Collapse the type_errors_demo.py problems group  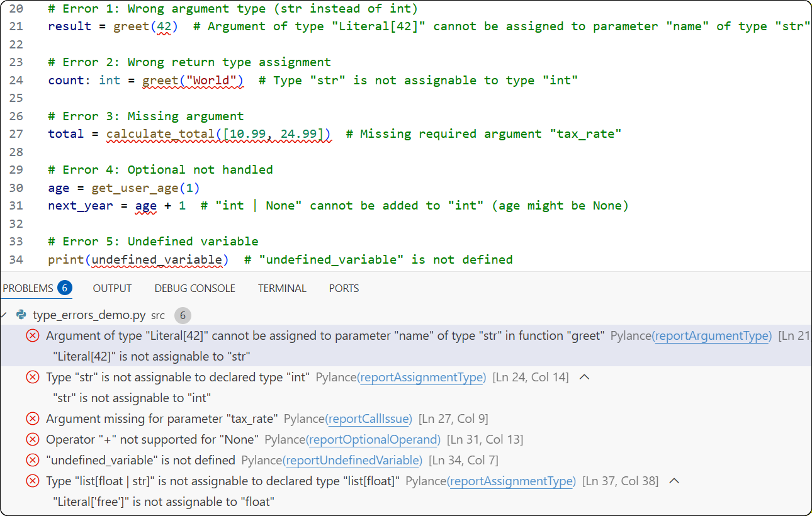click(x=5, y=315)
